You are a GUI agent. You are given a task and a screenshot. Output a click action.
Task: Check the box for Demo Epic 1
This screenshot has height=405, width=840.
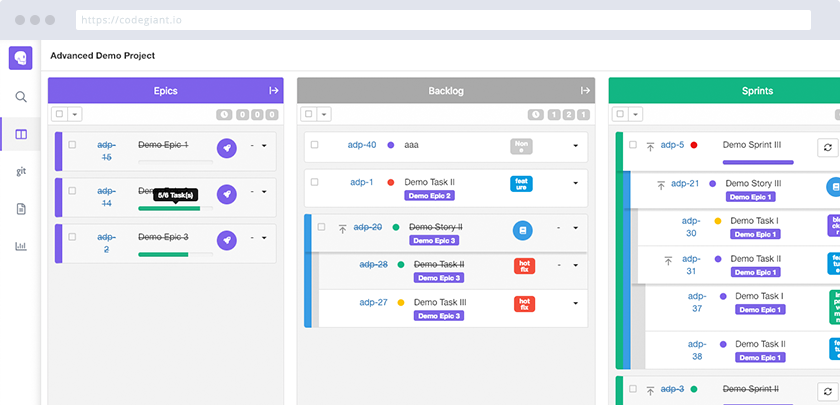click(72, 145)
